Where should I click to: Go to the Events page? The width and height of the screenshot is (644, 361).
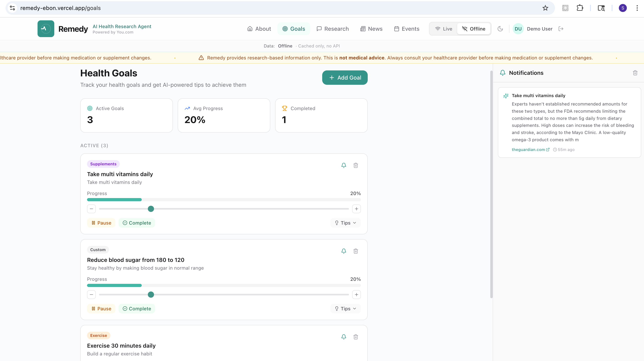407,29
